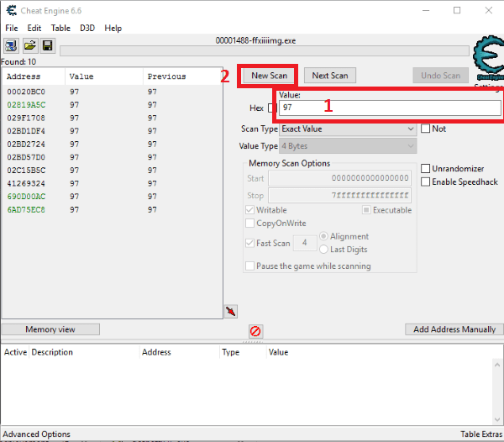Select address 6AD75EC8 row

click(112, 209)
